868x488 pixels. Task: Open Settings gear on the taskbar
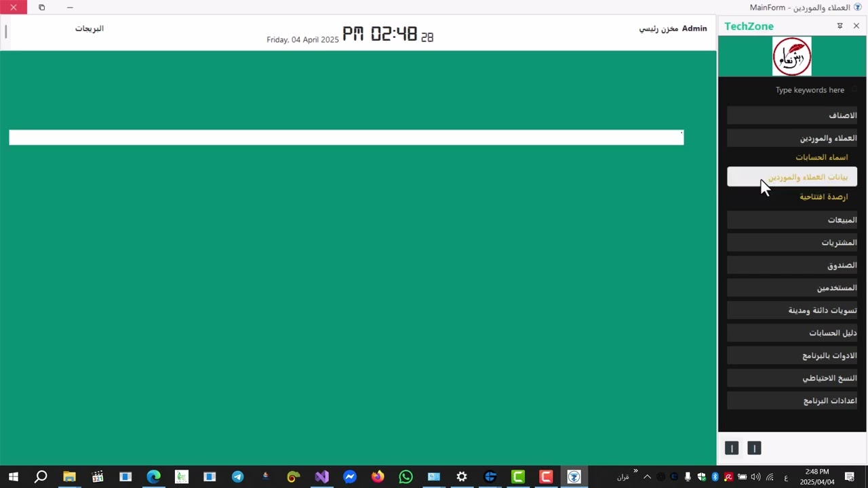[x=462, y=476]
